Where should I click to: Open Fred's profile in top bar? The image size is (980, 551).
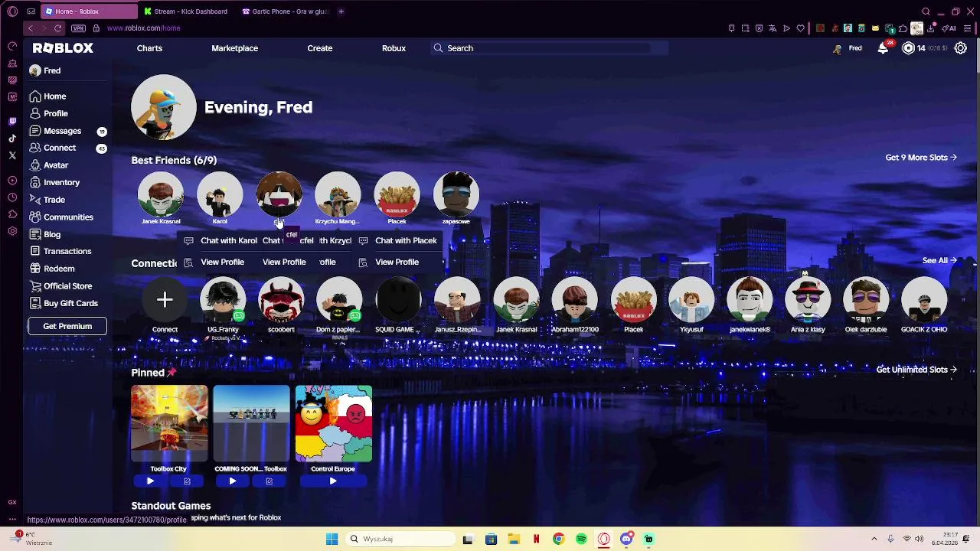848,48
